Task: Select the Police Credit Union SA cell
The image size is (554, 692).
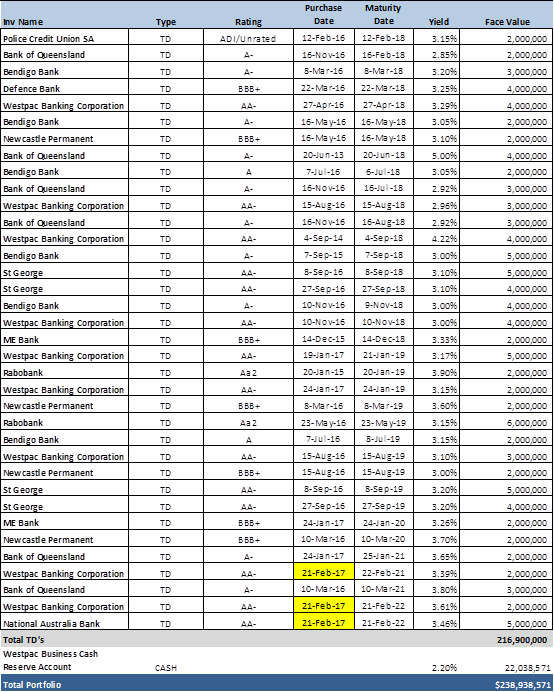Action: point(65,38)
